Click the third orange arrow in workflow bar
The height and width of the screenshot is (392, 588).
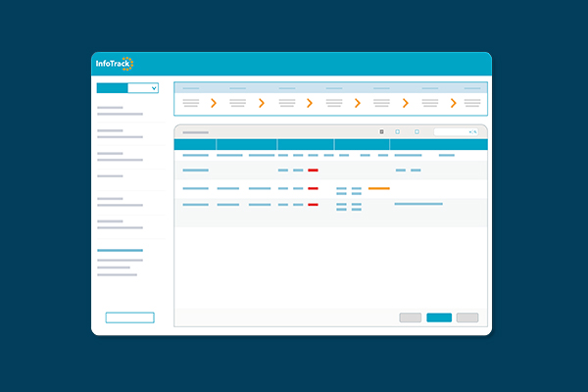pos(310,102)
